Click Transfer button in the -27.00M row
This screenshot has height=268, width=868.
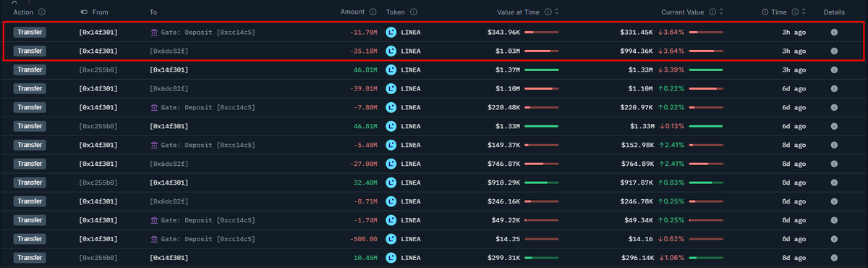coord(30,164)
